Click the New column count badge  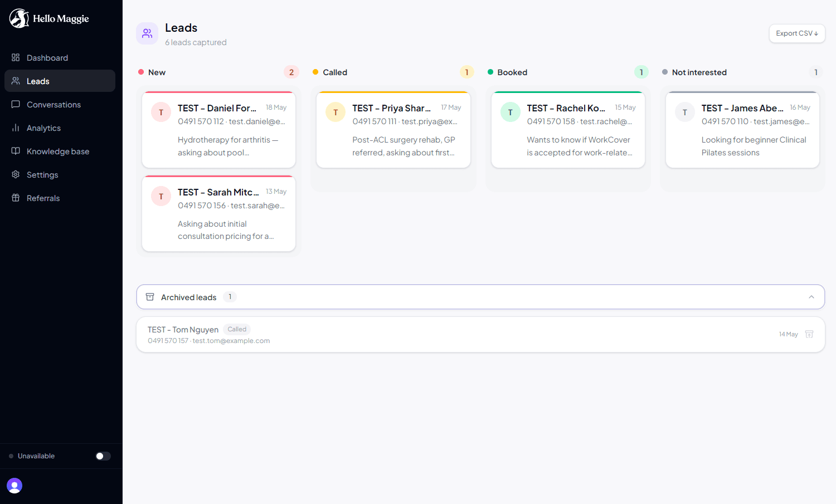(x=291, y=72)
